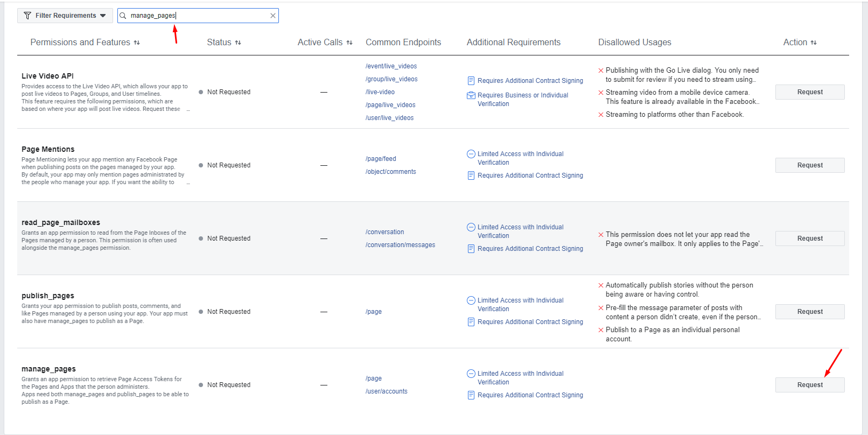The height and width of the screenshot is (435, 868).
Task: Open Requires Business or Individual Verification link
Action: coord(523,100)
